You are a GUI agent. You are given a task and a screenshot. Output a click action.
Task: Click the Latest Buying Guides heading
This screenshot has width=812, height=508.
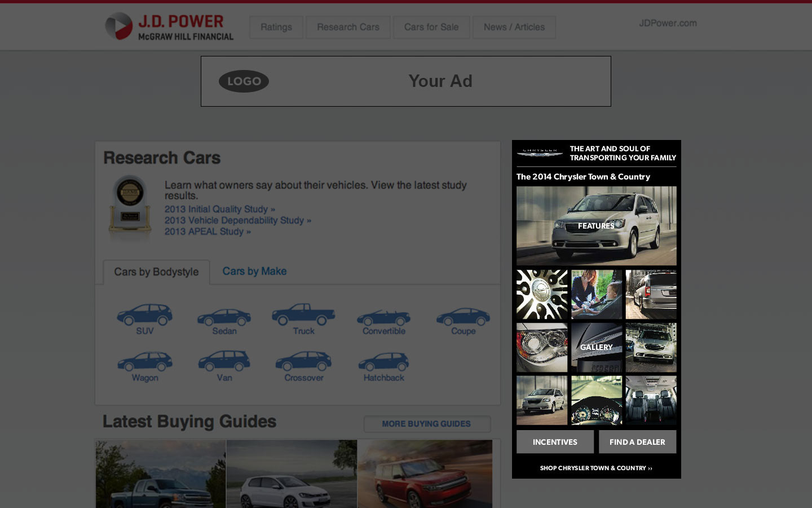pyautogui.click(x=189, y=422)
